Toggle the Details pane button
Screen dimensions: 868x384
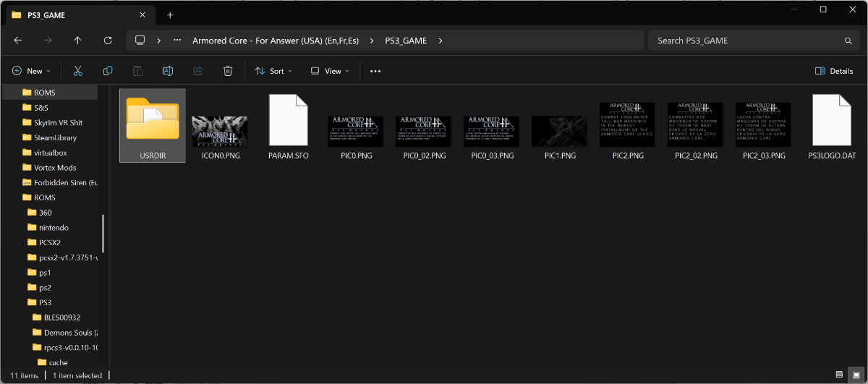tap(834, 71)
